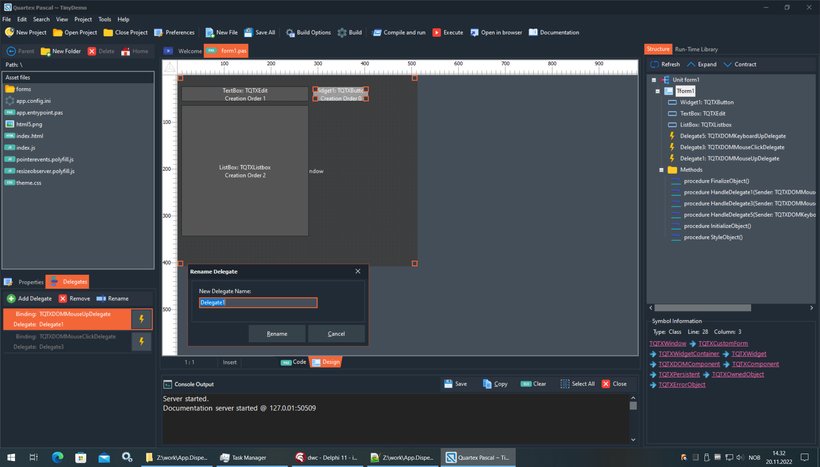Switch to the Run-Time Library tab
The width and height of the screenshot is (820, 467).
pyautogui.click(x=696, y=49)
